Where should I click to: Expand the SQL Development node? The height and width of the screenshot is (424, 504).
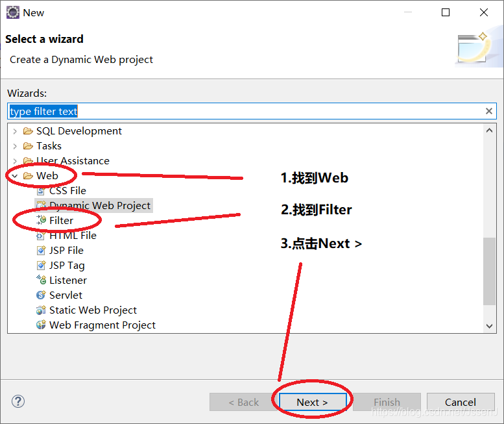15,131
